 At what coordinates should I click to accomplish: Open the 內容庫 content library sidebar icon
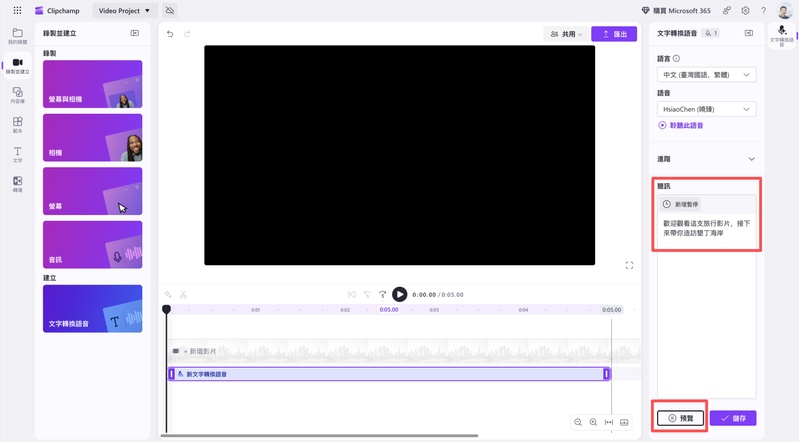pos(17,95)
